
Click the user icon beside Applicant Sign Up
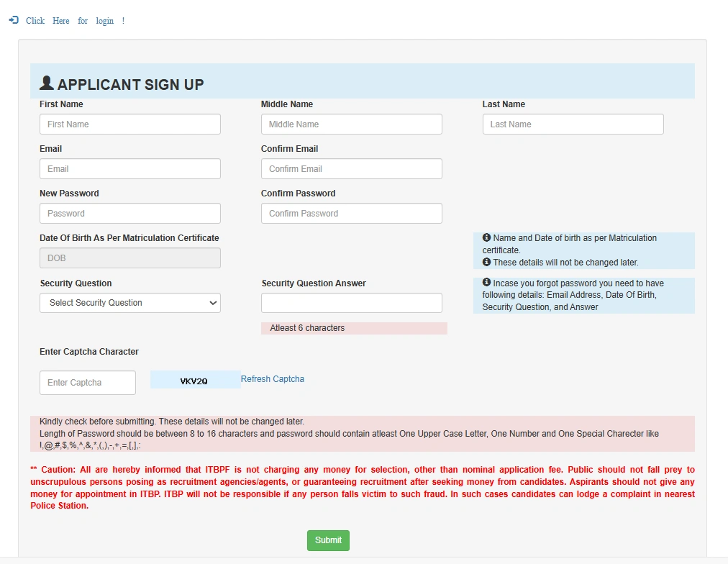pyautogui.click(x=47, y=83)
